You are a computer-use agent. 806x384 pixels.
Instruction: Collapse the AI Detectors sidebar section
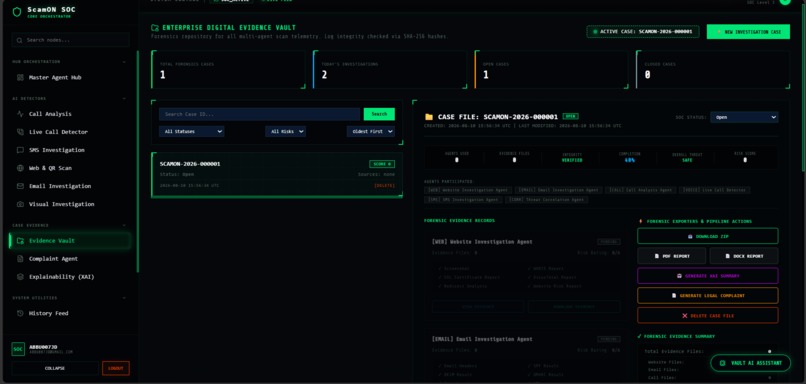124,98
